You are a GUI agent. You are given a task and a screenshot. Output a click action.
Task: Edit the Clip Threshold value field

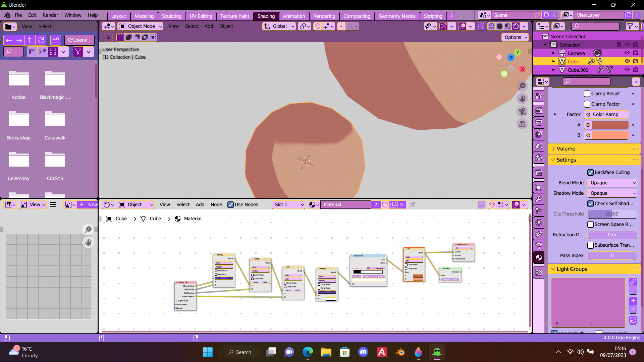(611, 214)
